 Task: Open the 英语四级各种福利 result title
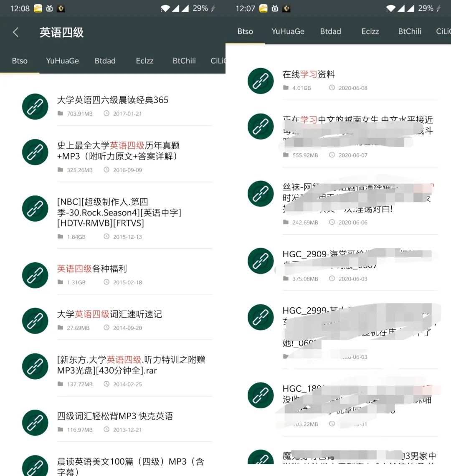pos(92,269)
